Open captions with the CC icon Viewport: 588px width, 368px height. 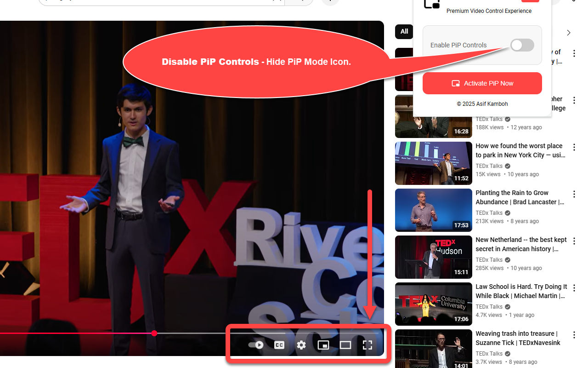[279, 345]
